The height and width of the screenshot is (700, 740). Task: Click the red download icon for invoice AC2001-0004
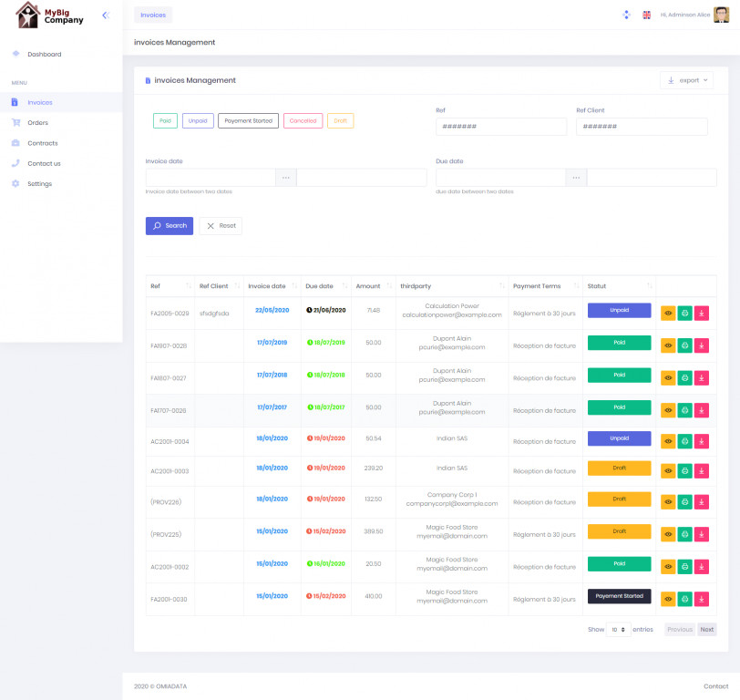click(701, 440)
